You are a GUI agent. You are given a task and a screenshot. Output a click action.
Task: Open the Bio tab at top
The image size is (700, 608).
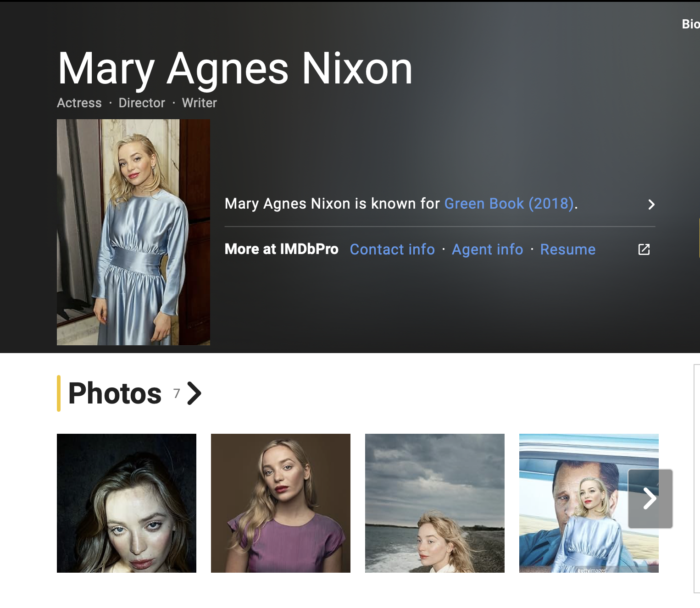click(690, 24)
